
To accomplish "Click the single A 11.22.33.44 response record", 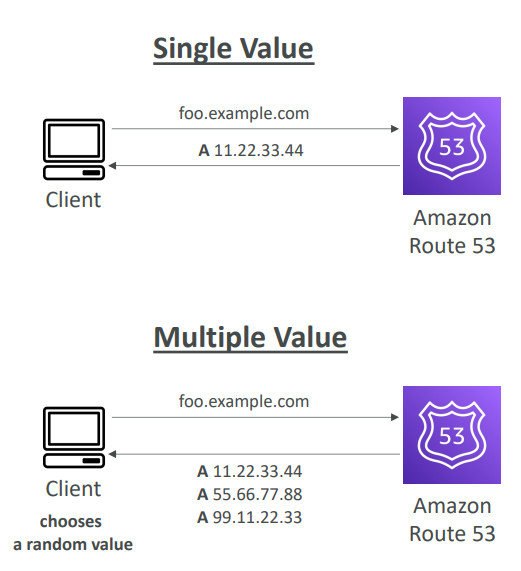I will pos(250,150).
